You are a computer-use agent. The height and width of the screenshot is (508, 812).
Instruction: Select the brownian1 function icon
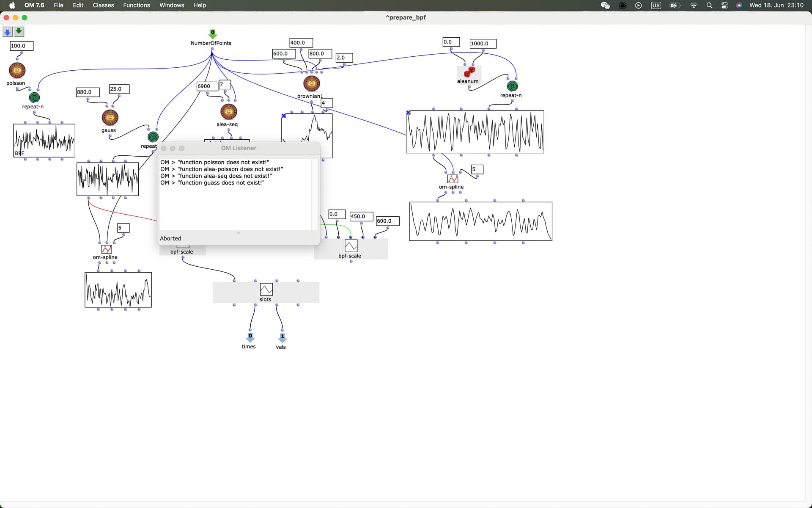point(312,83)
